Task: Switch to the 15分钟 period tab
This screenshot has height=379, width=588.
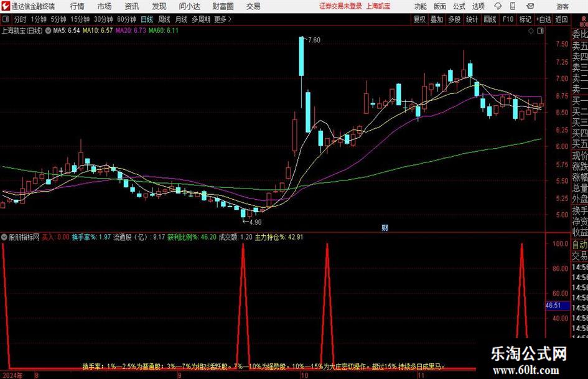Action: point(80,19)
